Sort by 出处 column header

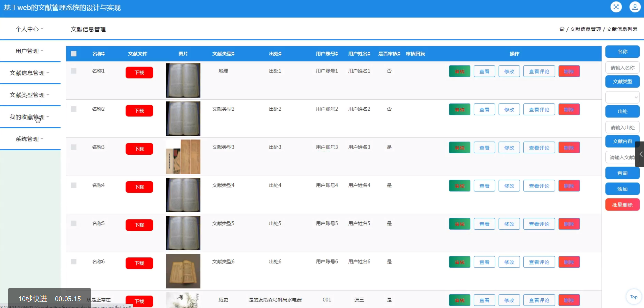pyautogui.click(x=275, y=54)
